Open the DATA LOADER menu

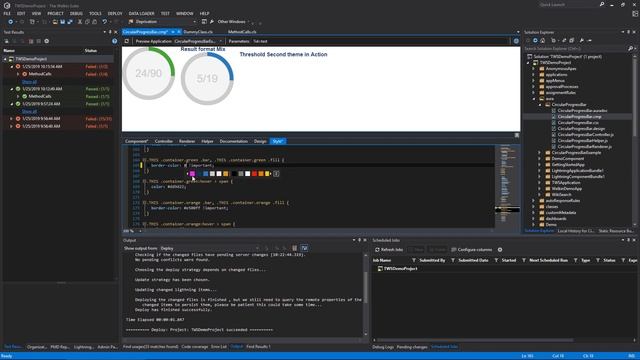[x=141, y=13]
